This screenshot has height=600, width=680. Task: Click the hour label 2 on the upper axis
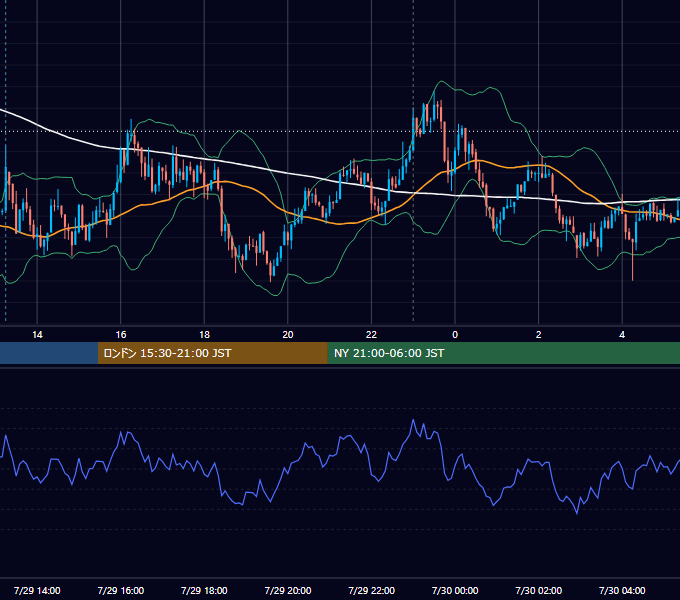(x=538, y=335)
